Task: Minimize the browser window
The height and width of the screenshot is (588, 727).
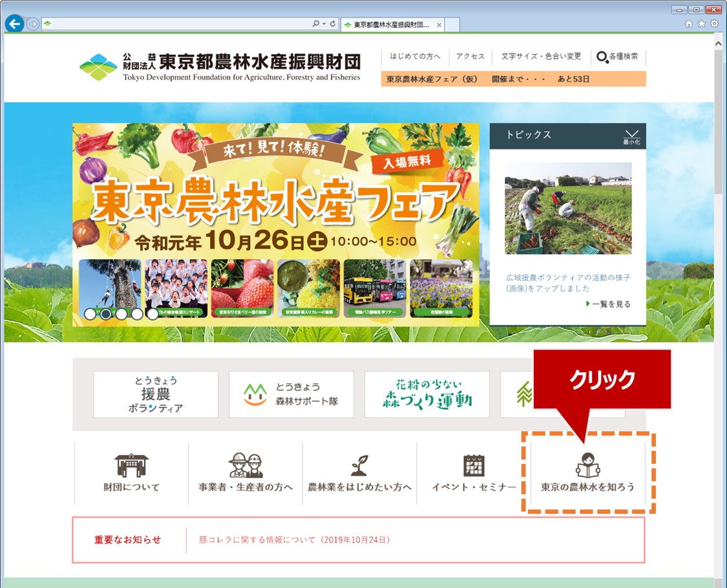Action: click(679, 9)
